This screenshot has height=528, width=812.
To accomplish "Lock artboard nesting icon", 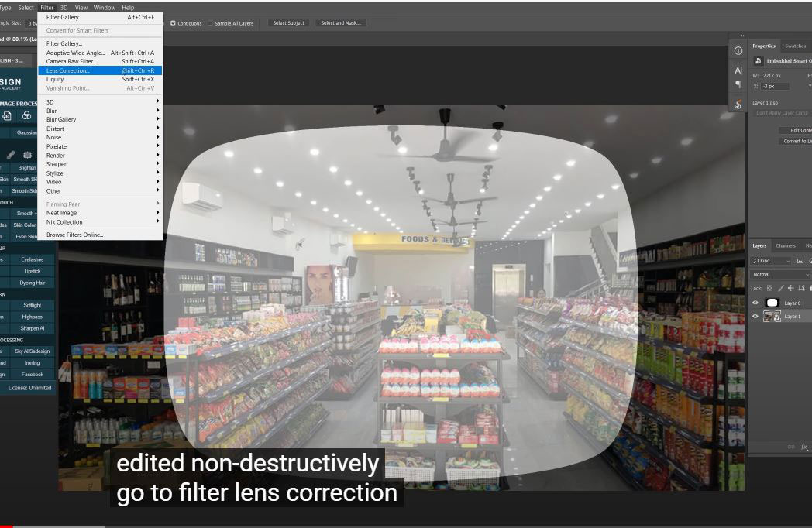I will pyautogui.click(x=801, y=288).
